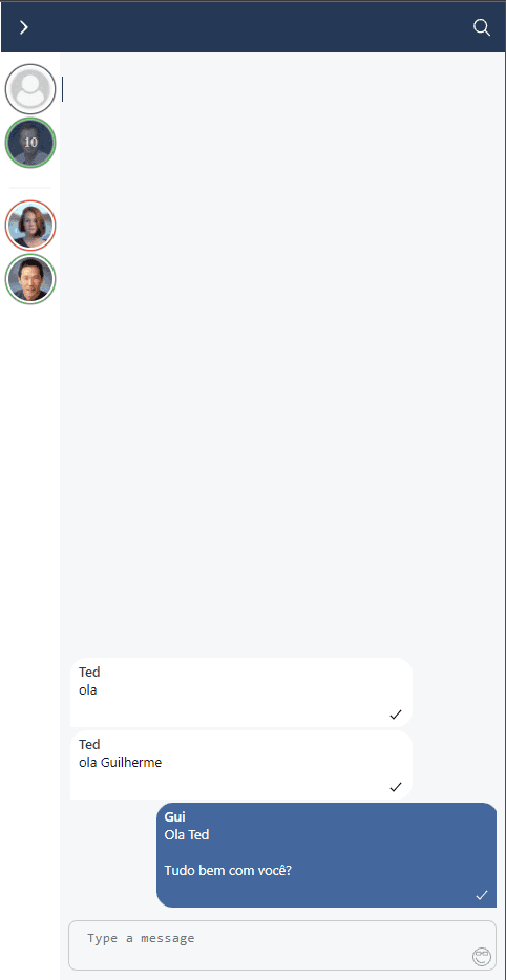Click the "Ted" name above "ola"
The image size is (506, 980).
[89, 672]
